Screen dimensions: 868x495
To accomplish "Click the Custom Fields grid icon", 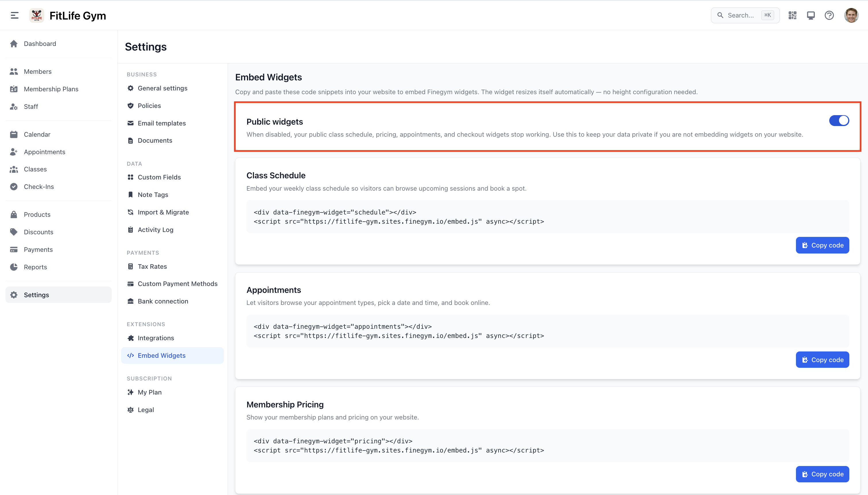I will point(131,177).
